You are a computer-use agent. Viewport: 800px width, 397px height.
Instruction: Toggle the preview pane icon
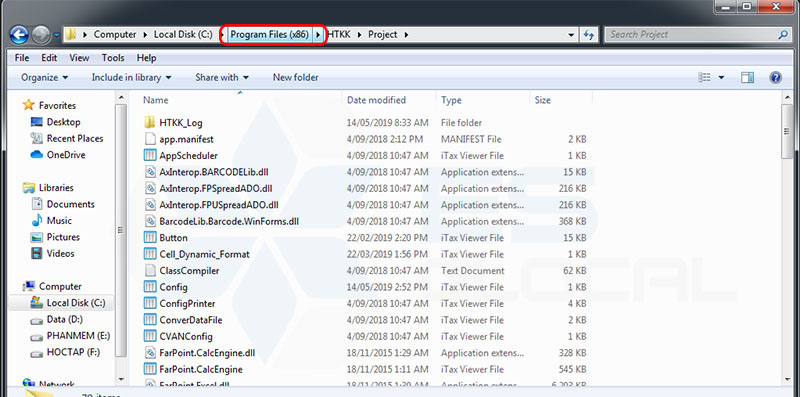tap(747, 78)
